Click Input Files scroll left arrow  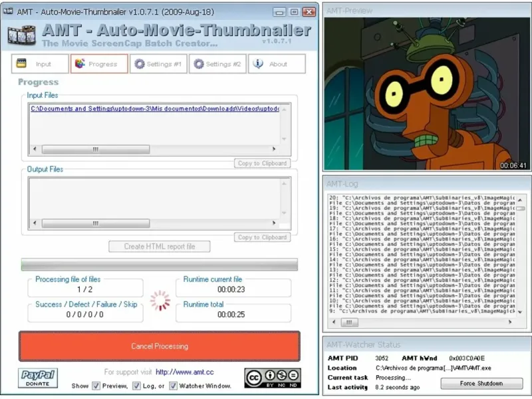point(35,149)
